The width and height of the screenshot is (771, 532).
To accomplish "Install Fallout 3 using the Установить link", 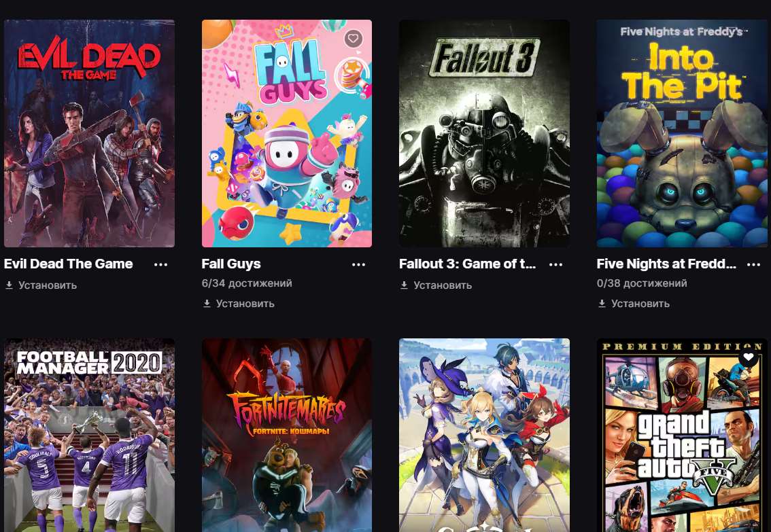I will pyautogui.click(x=443, y=285).
